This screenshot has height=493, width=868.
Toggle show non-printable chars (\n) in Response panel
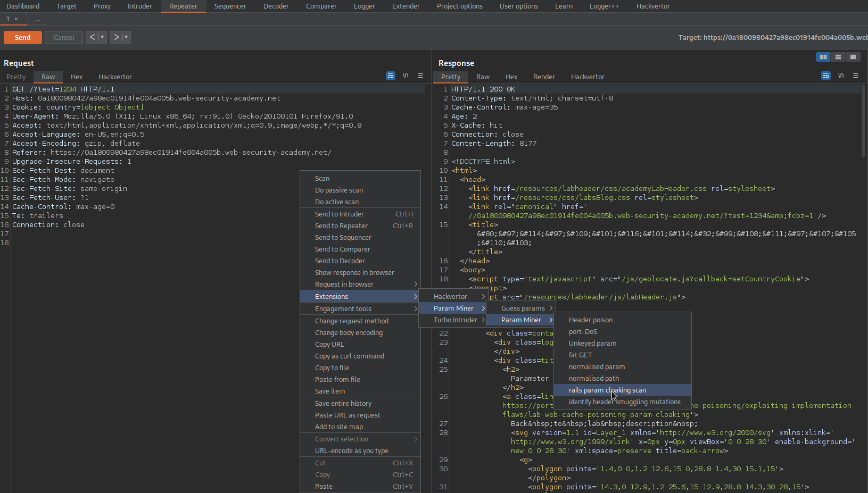click(x=841, y=76)
